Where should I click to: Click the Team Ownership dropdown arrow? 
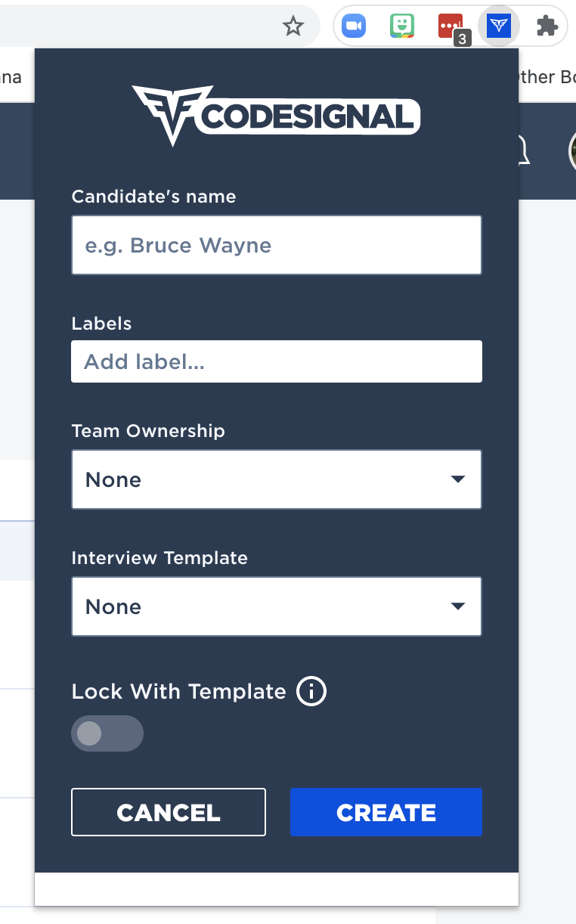point(457,479)
